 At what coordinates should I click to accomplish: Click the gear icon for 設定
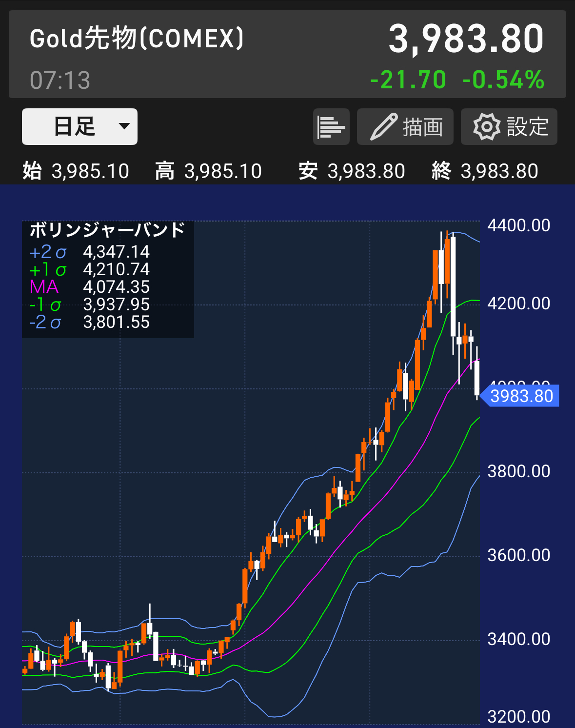coord(486,127)
